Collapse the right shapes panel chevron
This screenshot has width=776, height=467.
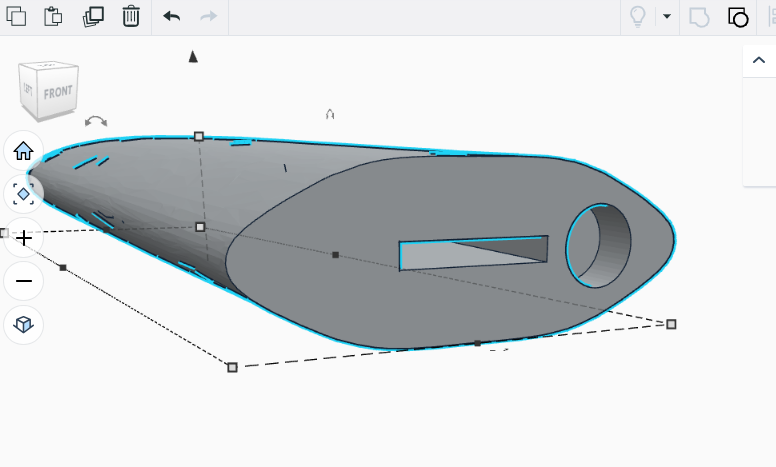pyautogui.click(x=759, y=60)
